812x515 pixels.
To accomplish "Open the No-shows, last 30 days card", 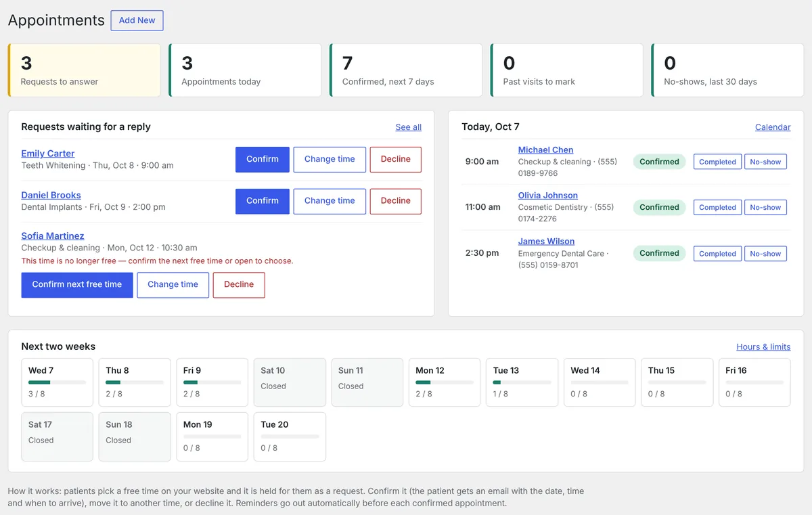I will 727,70.
